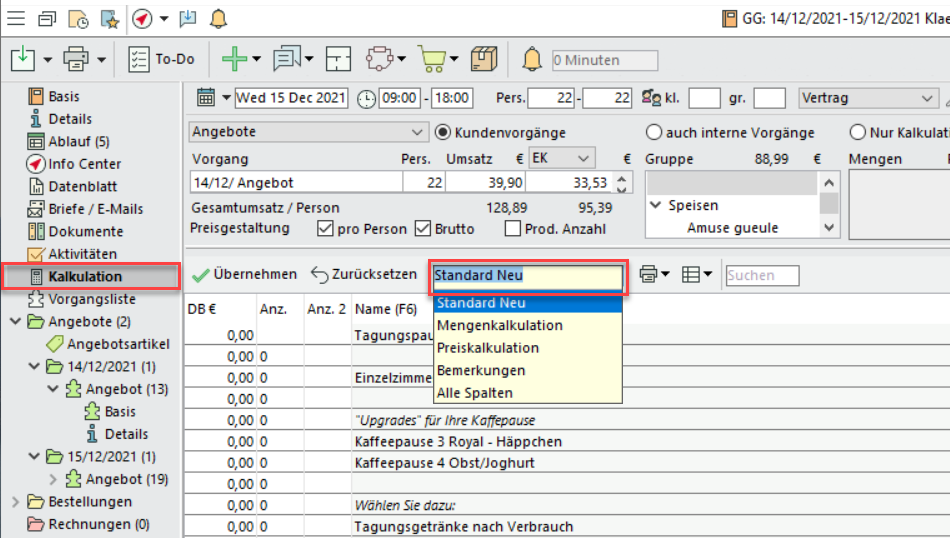
Task: Click the bell reminder icon beside minutes field
Action: pyautogui.click(x=533, y=60)
